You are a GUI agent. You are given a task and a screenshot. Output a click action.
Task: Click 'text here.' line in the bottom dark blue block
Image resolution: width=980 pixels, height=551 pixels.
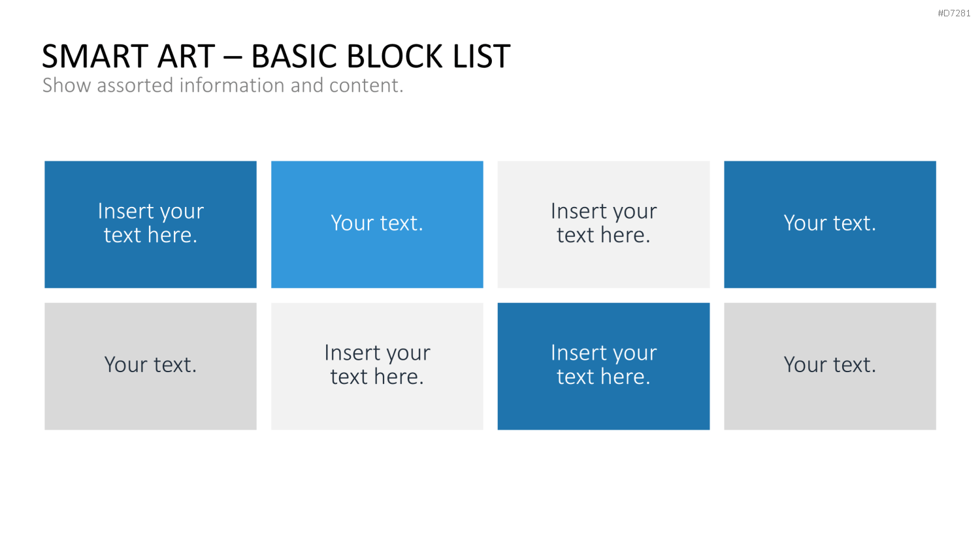coord(604,377)
